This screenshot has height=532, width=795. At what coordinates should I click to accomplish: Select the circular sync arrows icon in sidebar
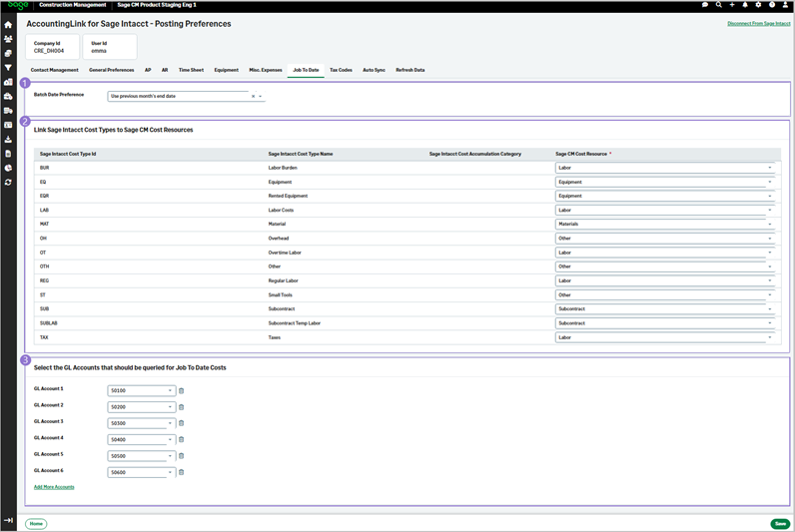pos(8,182)
